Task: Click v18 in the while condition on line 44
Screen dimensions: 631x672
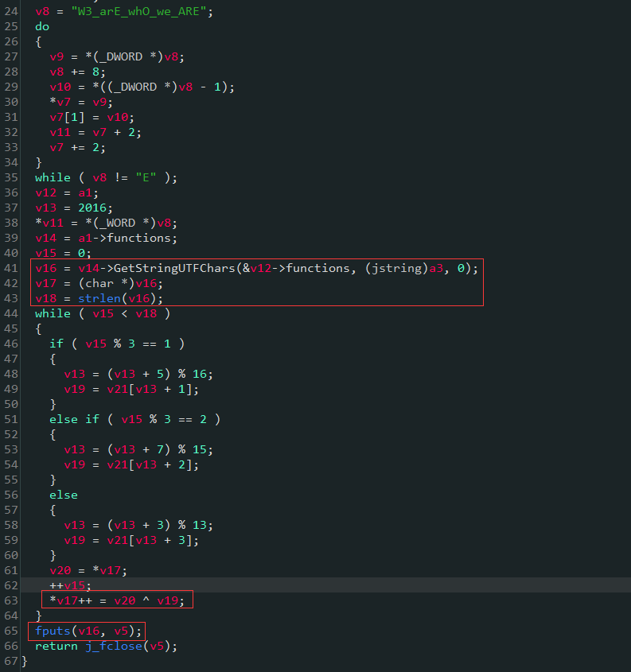Action: (146, 313)
